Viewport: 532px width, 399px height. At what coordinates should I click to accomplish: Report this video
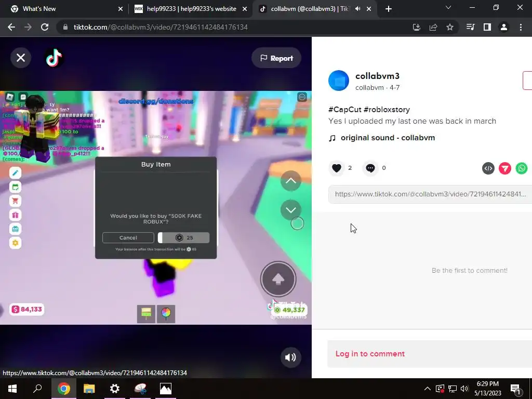point(276,58)
